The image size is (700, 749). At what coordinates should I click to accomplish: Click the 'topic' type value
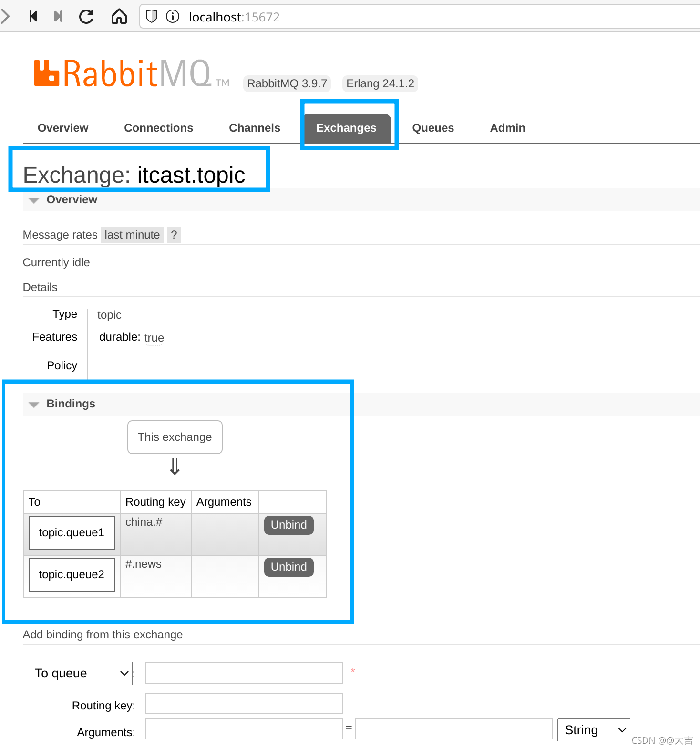[x=109, y=315]
